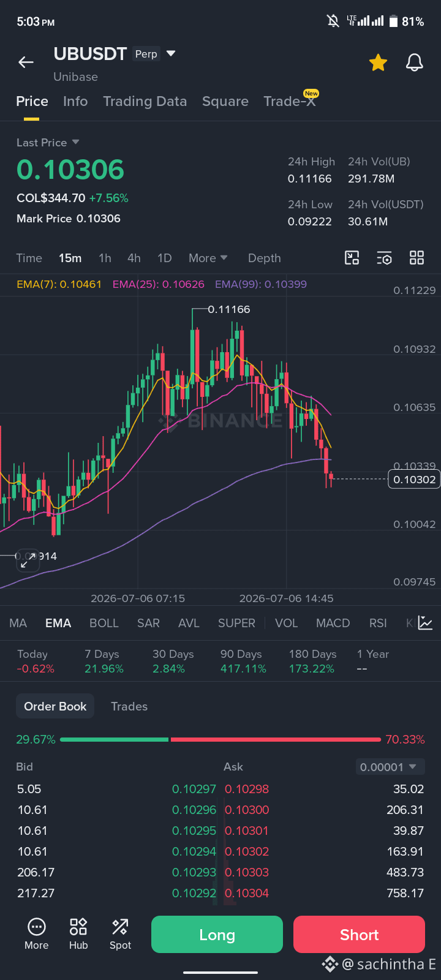Expand the Last Price dropdown

pyautogui.click(x=48, y=142)
